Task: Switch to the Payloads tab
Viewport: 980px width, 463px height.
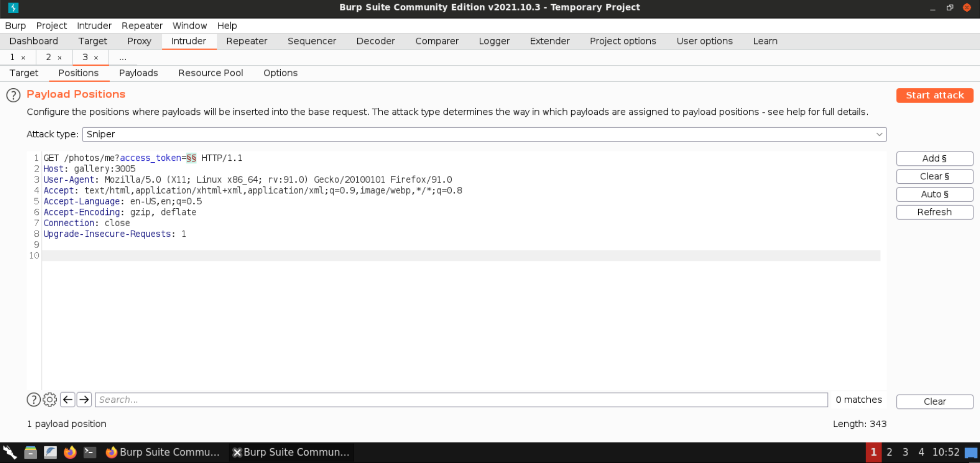Action: 138,73
